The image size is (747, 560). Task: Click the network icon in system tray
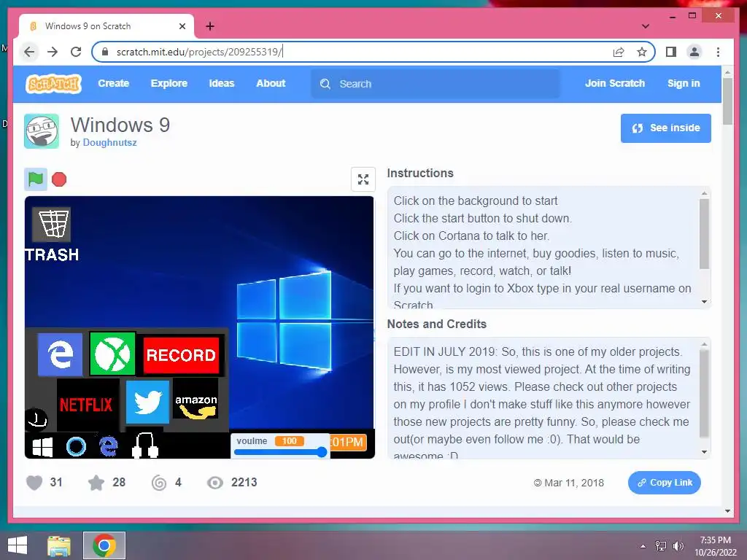pyautogui.click(x=661, y=546)
